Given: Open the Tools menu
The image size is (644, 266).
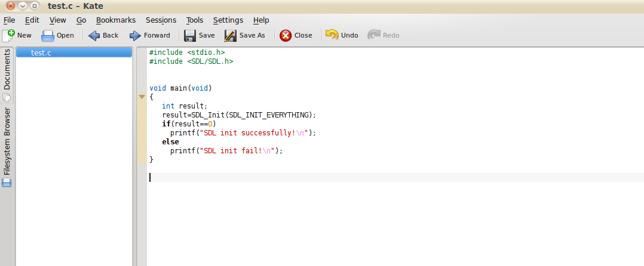Looking at the screenshot, I should (x=194, y=20).
